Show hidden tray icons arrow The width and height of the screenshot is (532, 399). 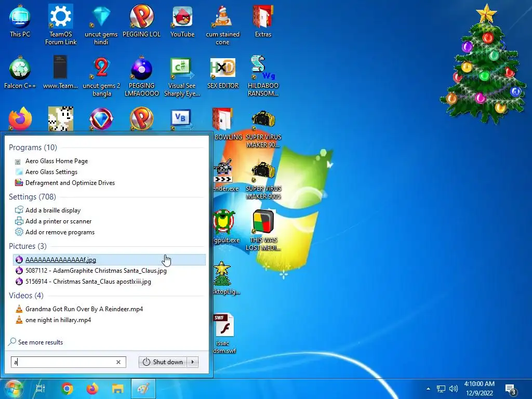point(428,389)
